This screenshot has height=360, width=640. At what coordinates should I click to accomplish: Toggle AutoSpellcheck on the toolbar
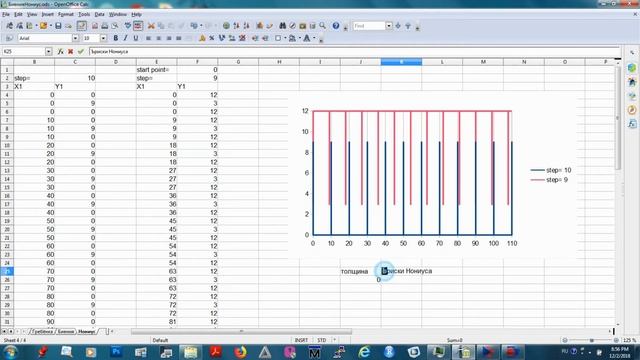pos(138,26)
